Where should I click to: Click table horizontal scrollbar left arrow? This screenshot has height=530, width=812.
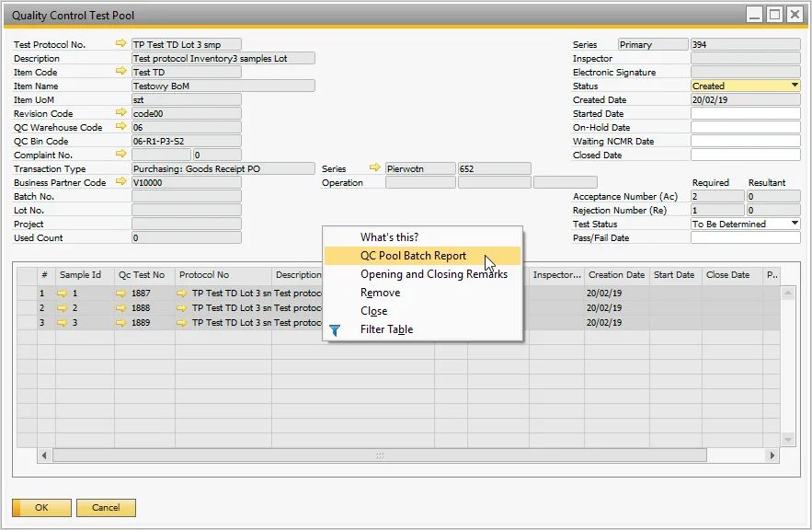44,455
